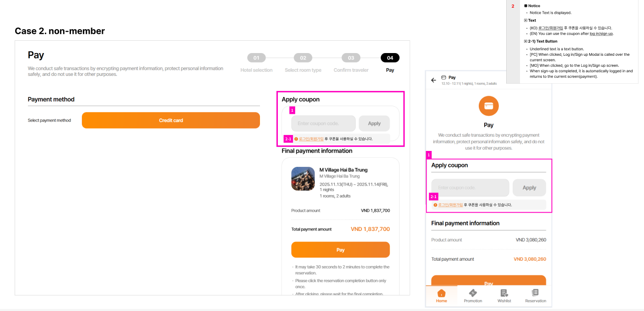This screenshot has width=644, height=311.
Task: Click mobile 'Final payment information' heading
Action: [465, 223]
